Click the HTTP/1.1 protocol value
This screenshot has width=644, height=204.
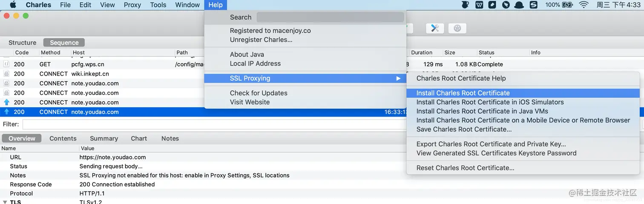(x=92, y=193)
